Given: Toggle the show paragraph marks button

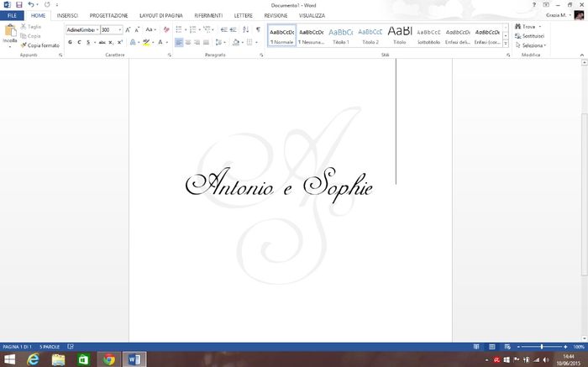Looking at the screenshot, I should (258, 29).
